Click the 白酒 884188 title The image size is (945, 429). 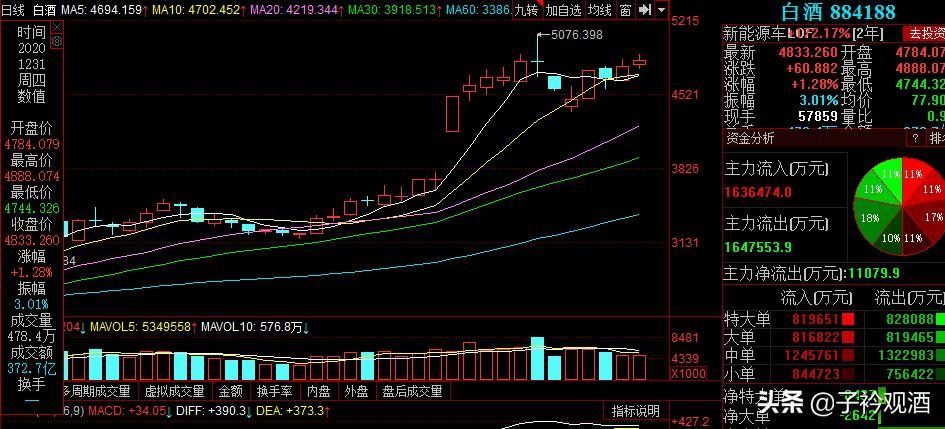838,11
